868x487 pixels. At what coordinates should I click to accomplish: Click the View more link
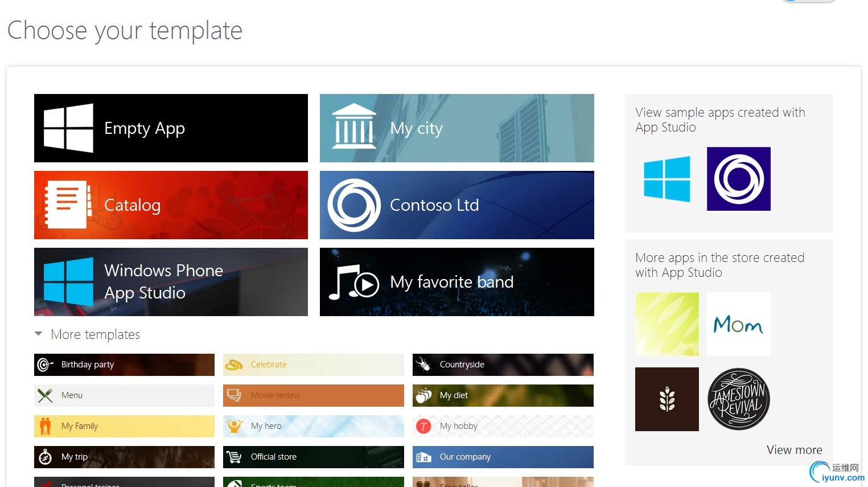click(795, 450)
